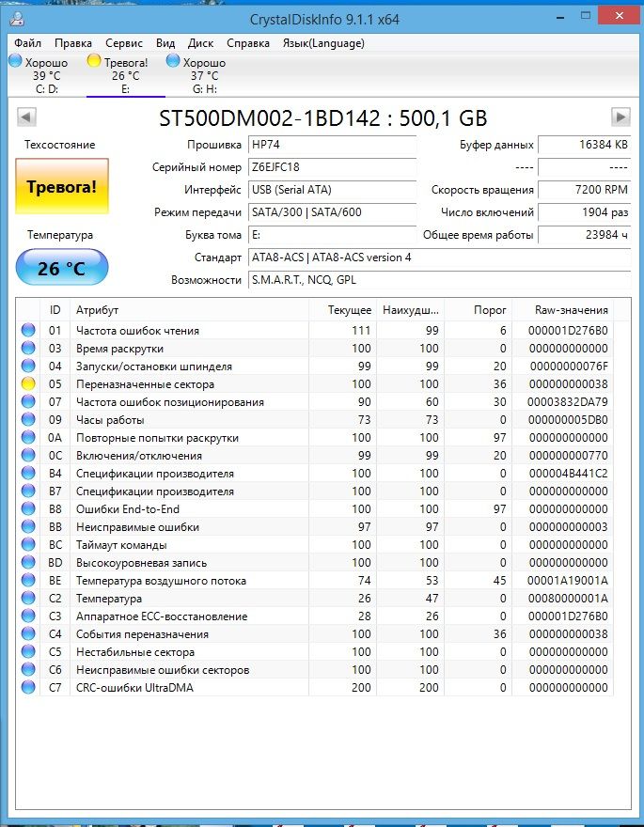644x827 pixels.
Task: Click the Порог column header
Action: 479,310
